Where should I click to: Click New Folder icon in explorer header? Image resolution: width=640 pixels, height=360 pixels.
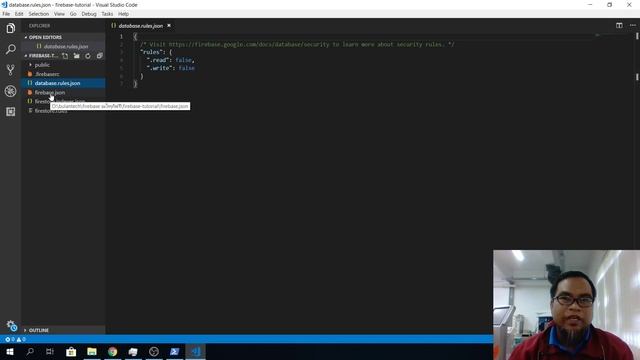(77, 56)
